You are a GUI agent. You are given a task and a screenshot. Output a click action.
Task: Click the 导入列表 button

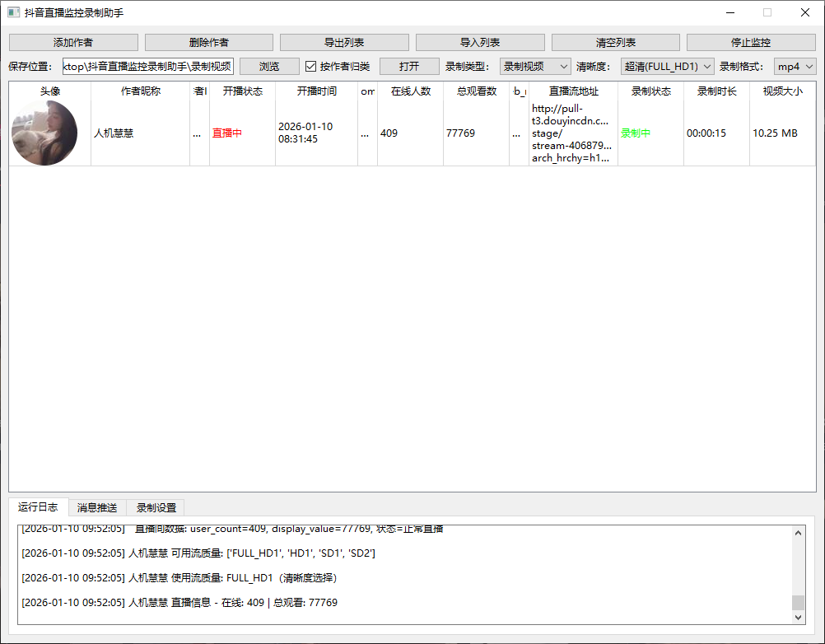480,43
